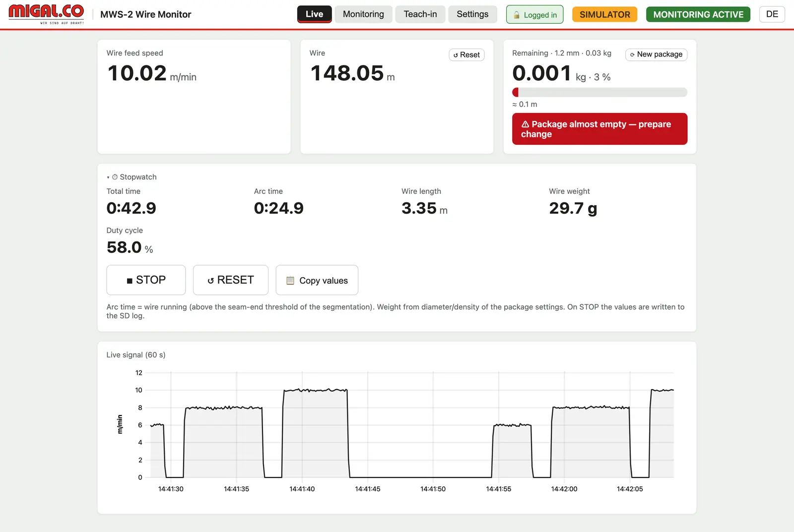Image resolution: width=794 pixels, height=532 pixels.
Task: Click the wire length reading 148.05 m
Action: coord(352,73)
